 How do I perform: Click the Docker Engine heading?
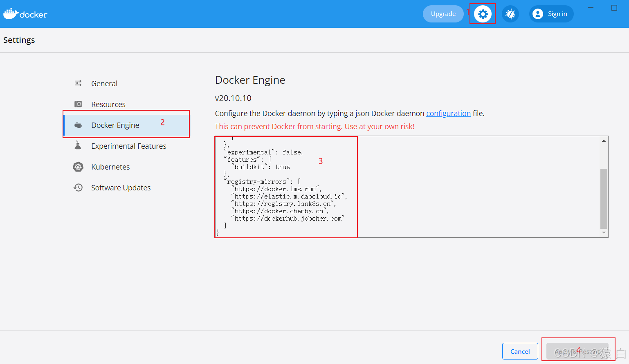click(250, 80)
